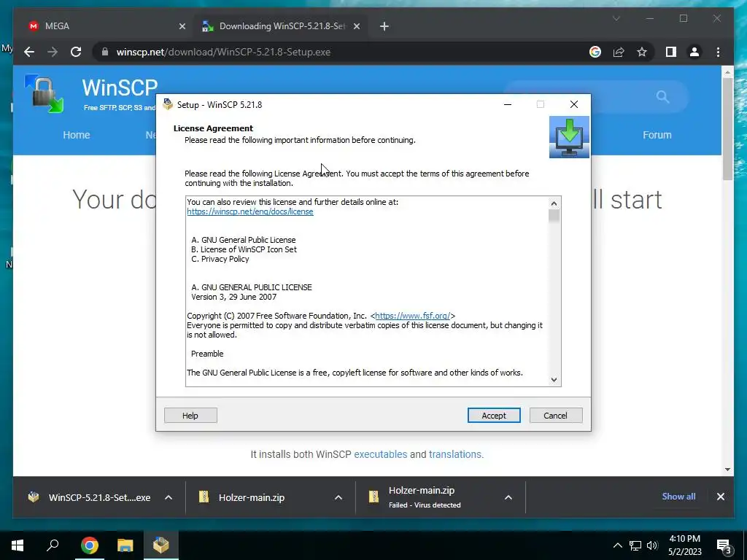The image size is (747, 560).
Task: Click the setup window title icon
Action: click(x=167, y=104)
